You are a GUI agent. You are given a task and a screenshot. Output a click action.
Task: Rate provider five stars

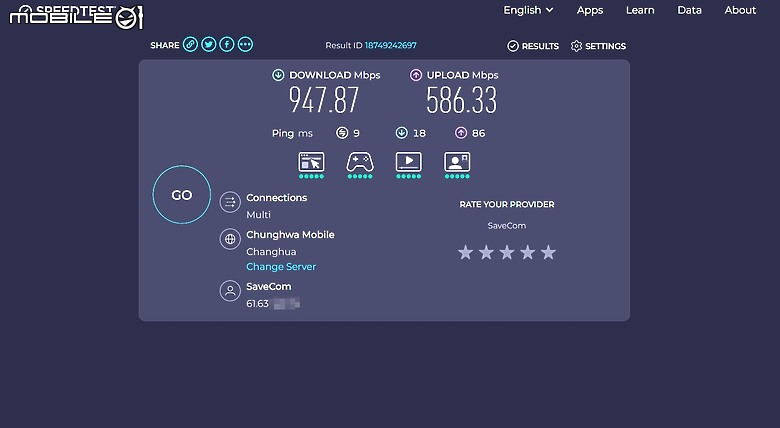[x=548, y=252]
